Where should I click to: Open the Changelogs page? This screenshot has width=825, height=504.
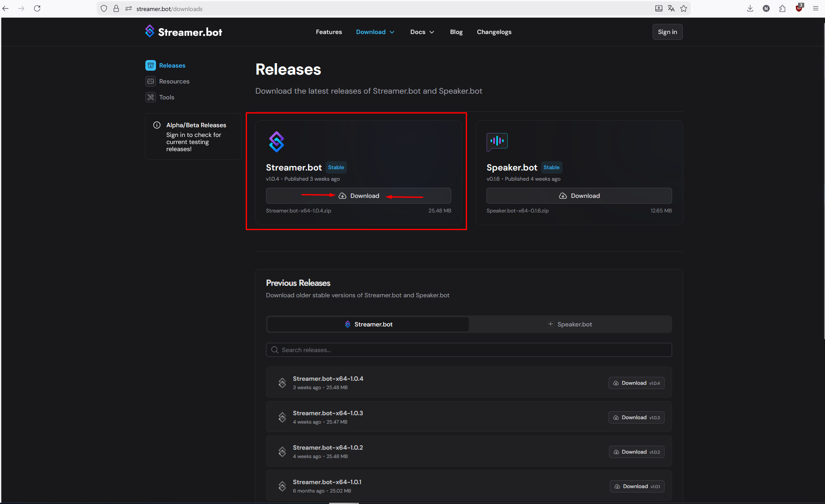494,32
